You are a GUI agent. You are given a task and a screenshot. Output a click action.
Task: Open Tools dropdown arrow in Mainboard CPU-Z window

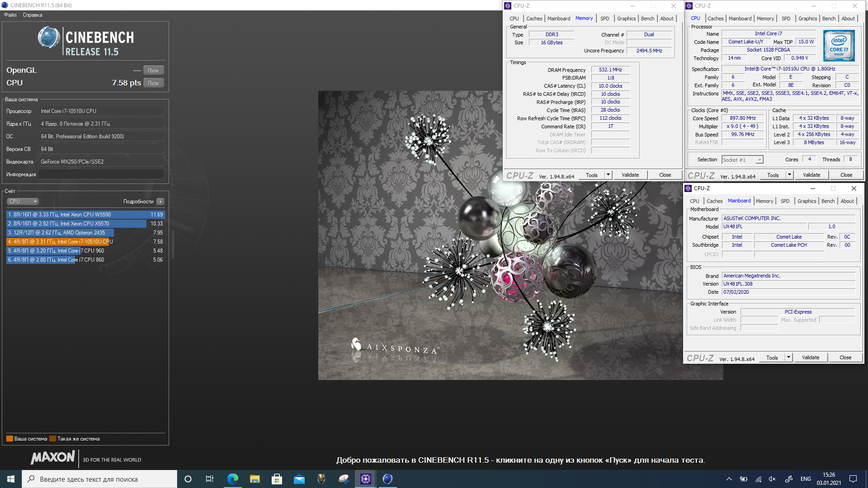[789, 357]
